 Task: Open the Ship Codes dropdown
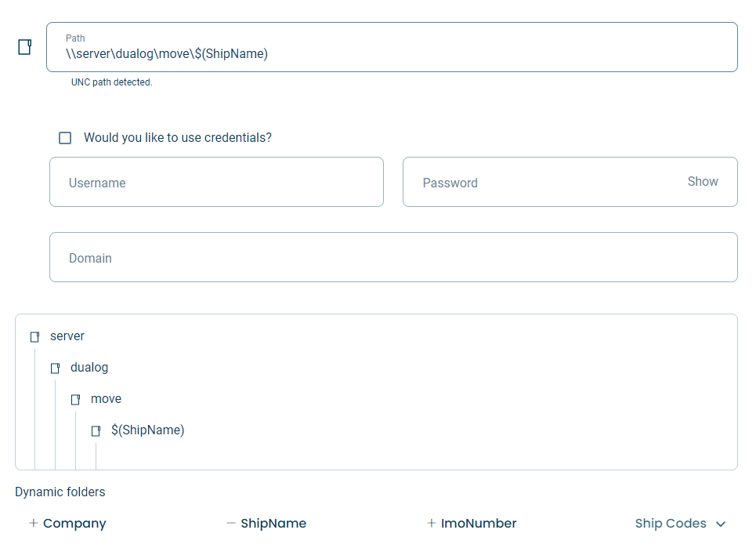click(680, 524)
